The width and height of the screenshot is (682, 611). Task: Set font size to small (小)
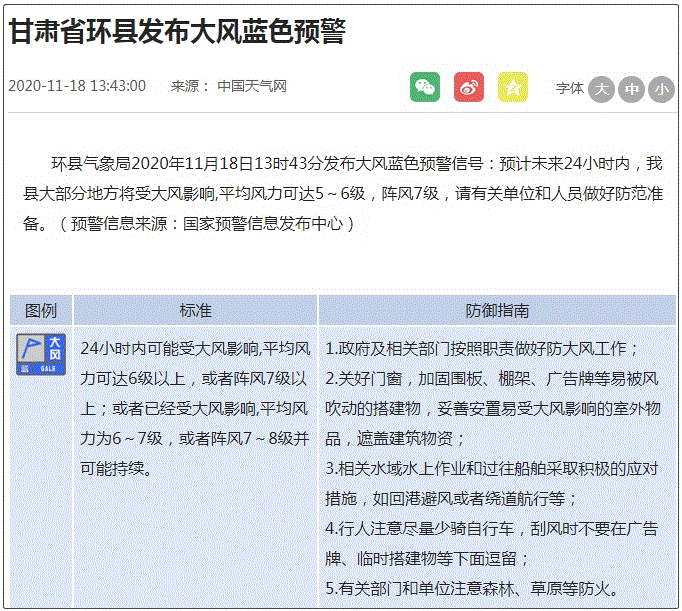(x=661, y=90)
